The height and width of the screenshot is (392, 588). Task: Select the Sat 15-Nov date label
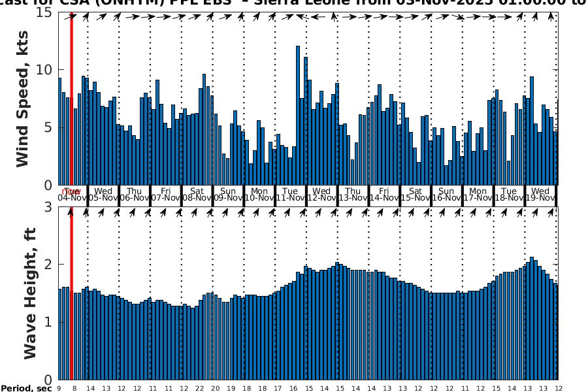click(x=416, y=195)
